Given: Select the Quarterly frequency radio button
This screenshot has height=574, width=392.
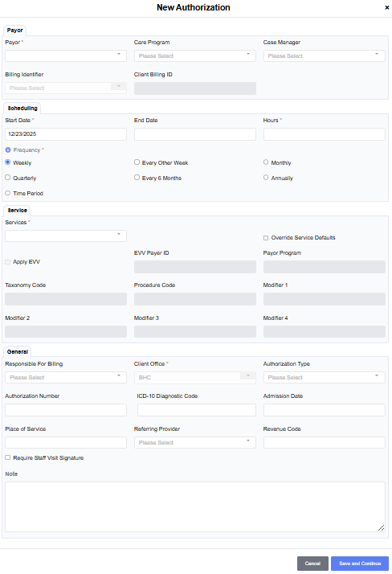Looking at the screenshot, I should [x=8, y=178].
